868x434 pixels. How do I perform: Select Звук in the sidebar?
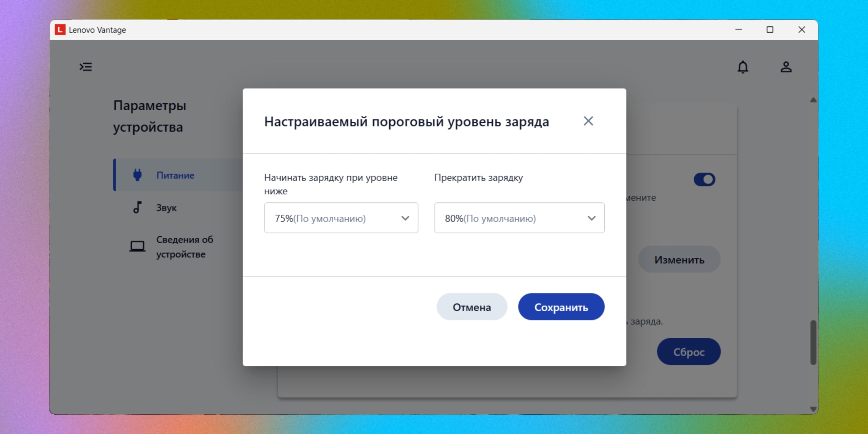(166, 208)
